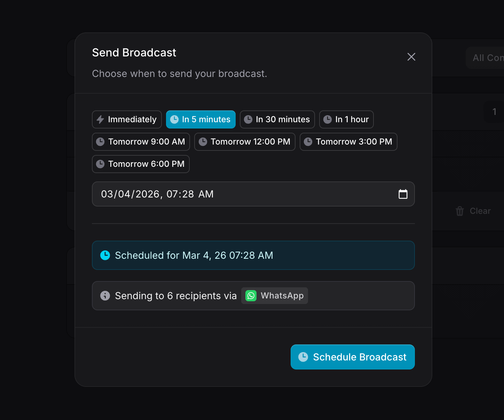Screen dimensions: 504x420
Task: Select the Tomorrow 9:00 AM option
Action: coord(141,142)
